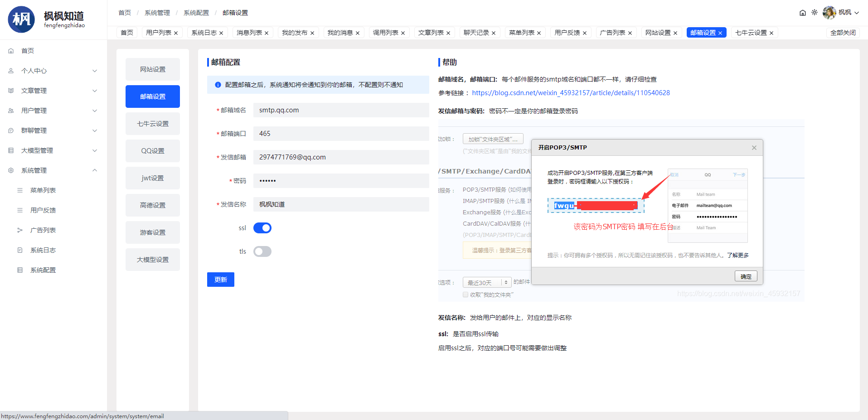
Task: Click the 枫枫知道 logo icon
Action: [21, 19]
